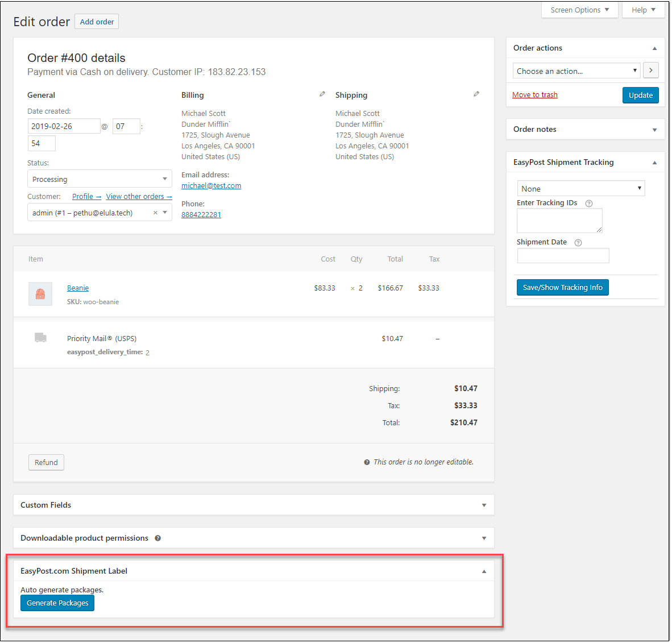The width and height of the screenshot is (672, 643).
Task: Open the Help tab
Action: [643, 10]
